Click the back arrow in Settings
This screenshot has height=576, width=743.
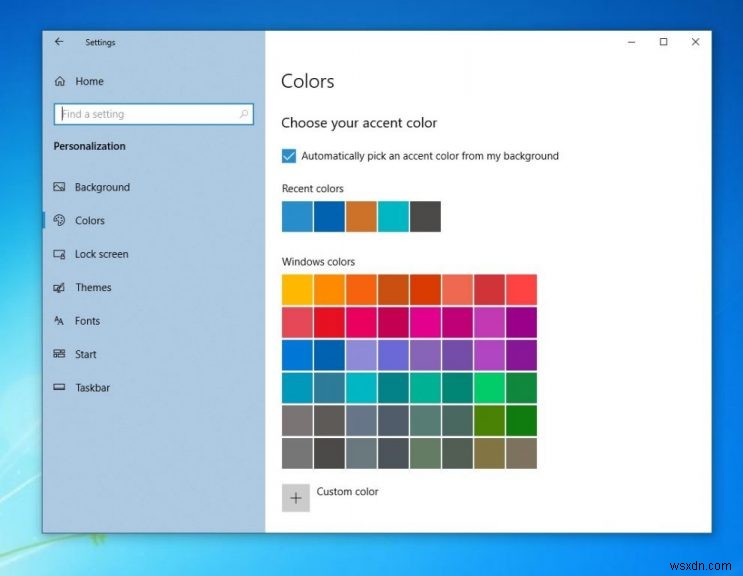point(59,42)
